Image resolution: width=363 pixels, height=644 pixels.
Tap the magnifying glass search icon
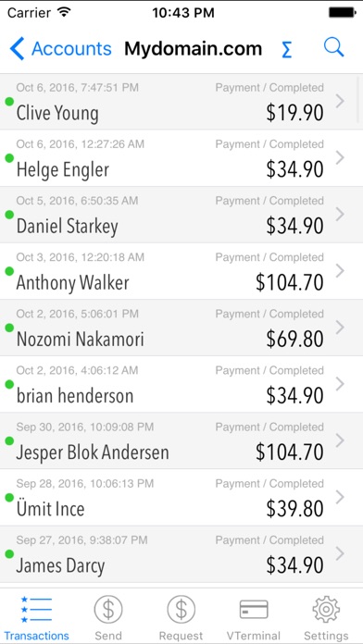point(333,47)
